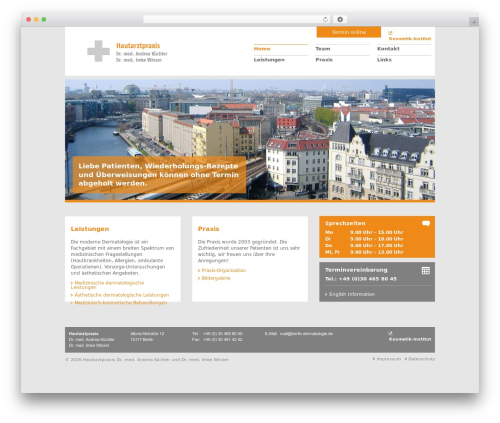Click the Hautarztpraxis title text
The height and width of the screenshot is (423, 500).
(x=138, y=46)
